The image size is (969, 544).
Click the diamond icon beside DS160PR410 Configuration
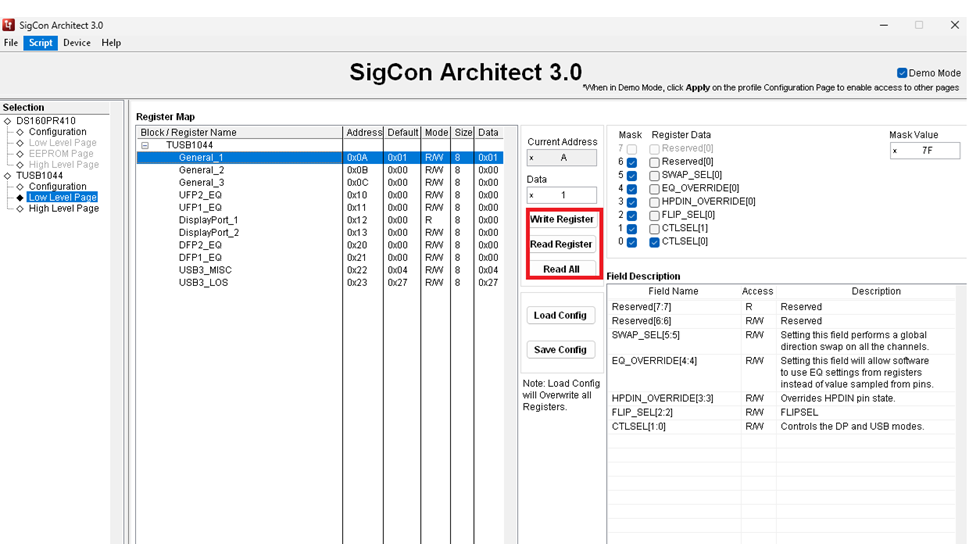(19, 132)
